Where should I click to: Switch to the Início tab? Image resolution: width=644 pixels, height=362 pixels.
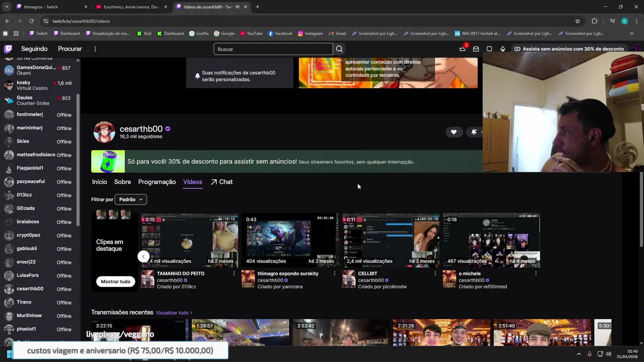point(100,182)
